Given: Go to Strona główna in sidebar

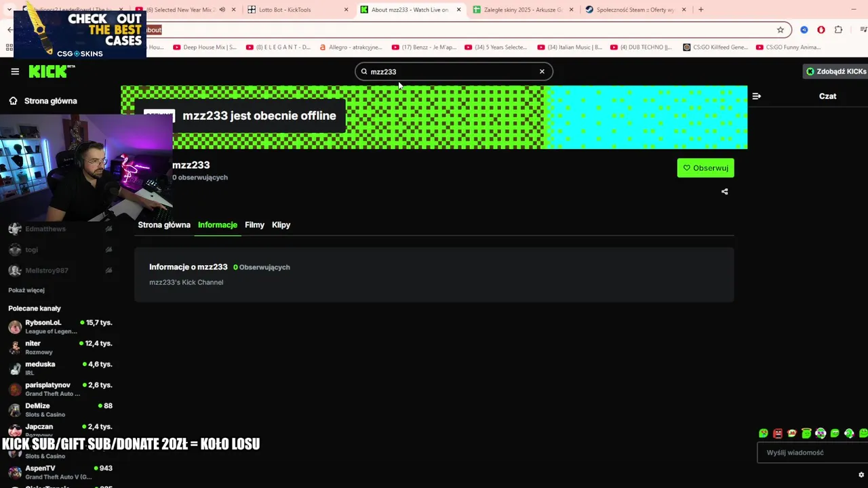Looking at the screenshot, I should click(x=43, y=101).
